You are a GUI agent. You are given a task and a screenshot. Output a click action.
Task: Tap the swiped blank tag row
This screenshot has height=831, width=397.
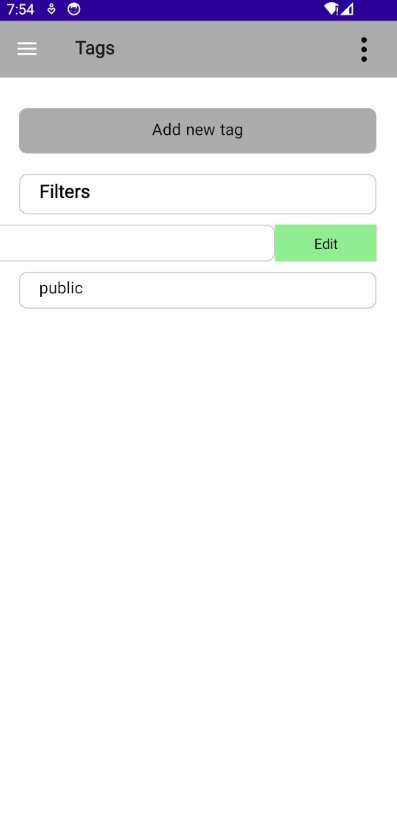click(x=137, y=243)
